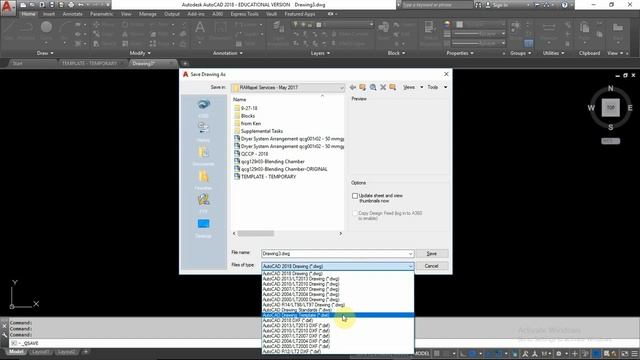The image size is (640, 360).
Task: Choose AutoCAD R12/LT2 DXF (*.dxf) type
Action: click(338, 351)
